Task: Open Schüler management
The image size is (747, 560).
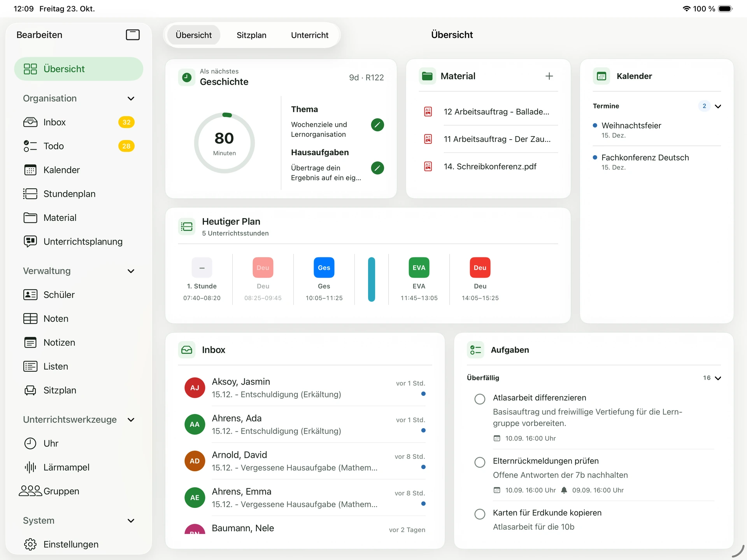Action: coord(79,295)
